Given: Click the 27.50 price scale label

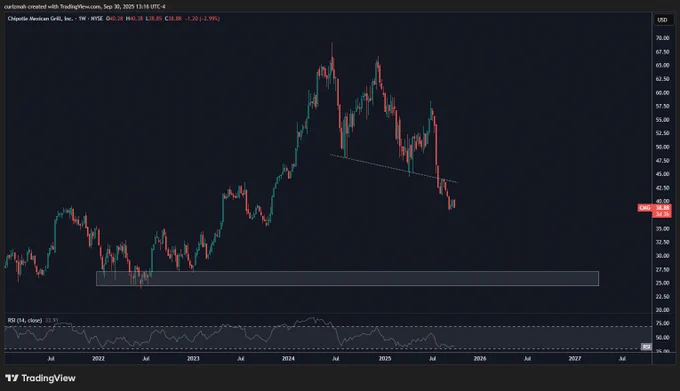Looking at the screenshot, I should tap(662, 270).
